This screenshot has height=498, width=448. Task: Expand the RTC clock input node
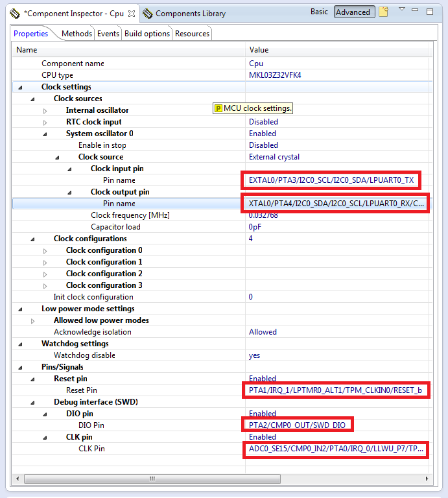tap(45, 123)
